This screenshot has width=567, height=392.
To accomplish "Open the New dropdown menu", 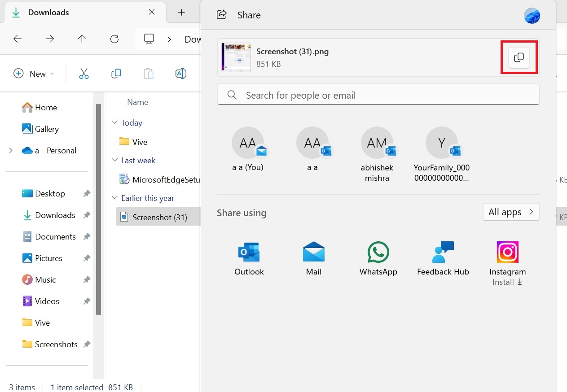I will [x=34, y=74].
